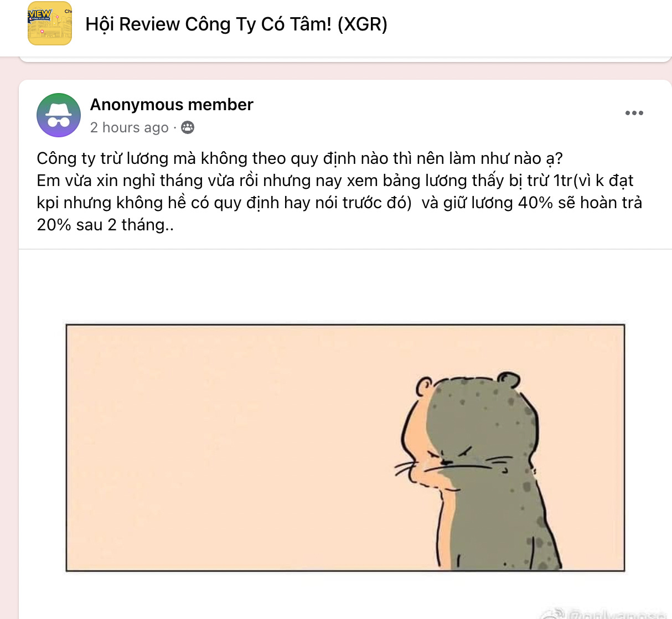This screenshot has height=619, width=672.
Task: Open the 2 hours ago timestamp link
Action: [x=129, y=128]
